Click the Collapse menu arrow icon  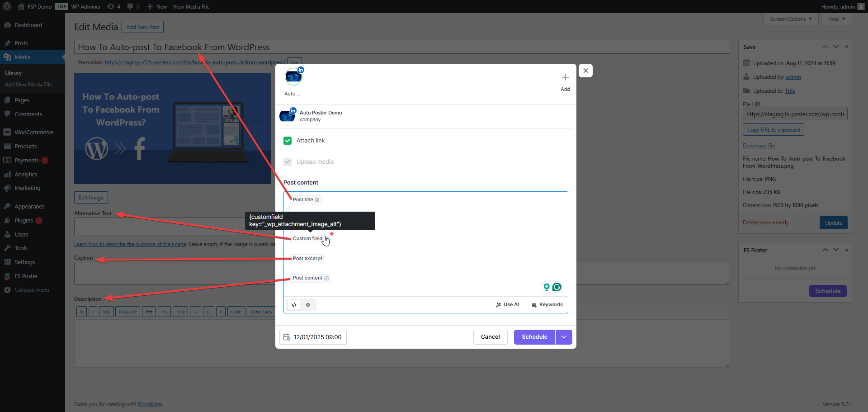(7, 290)
